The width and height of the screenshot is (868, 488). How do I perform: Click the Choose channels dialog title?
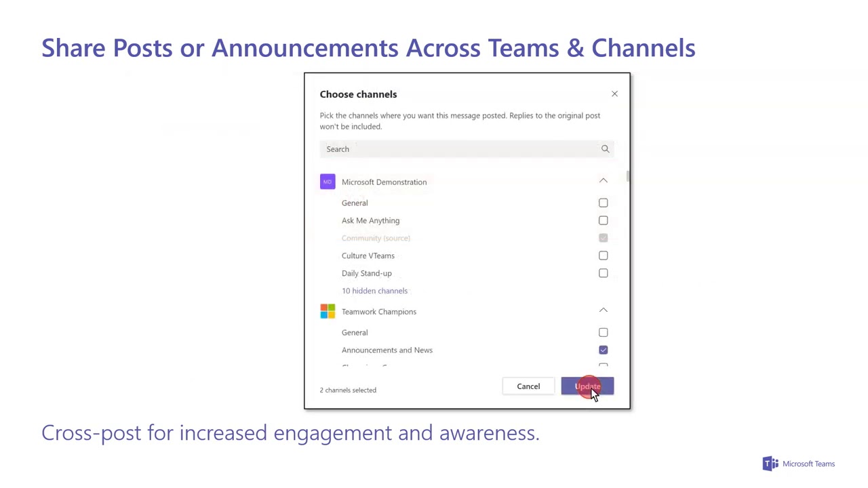358,94
